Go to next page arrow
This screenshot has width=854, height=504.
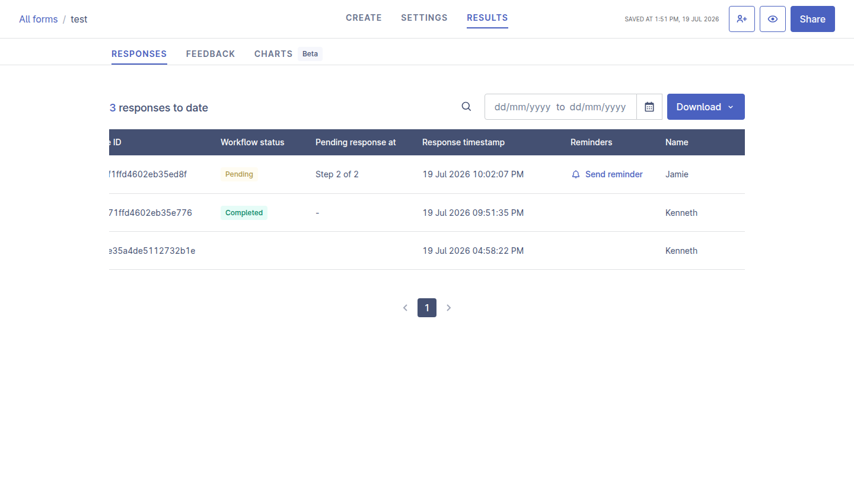448,308
